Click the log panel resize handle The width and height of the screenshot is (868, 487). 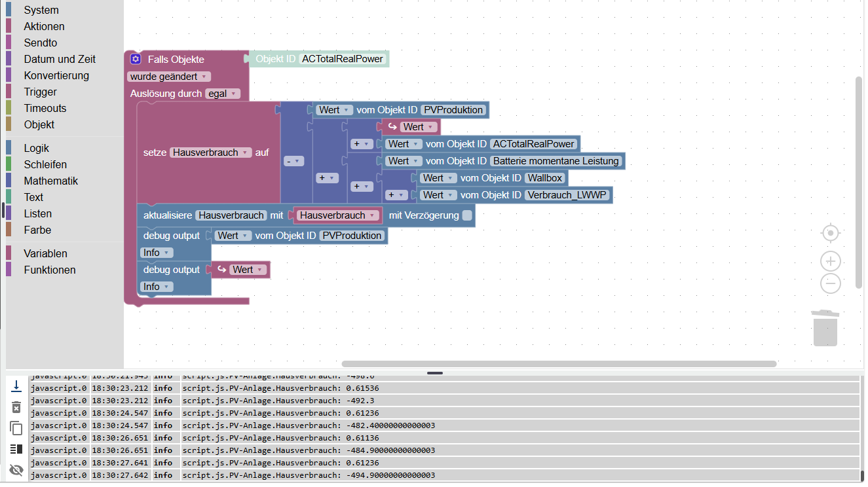(435, 373)
